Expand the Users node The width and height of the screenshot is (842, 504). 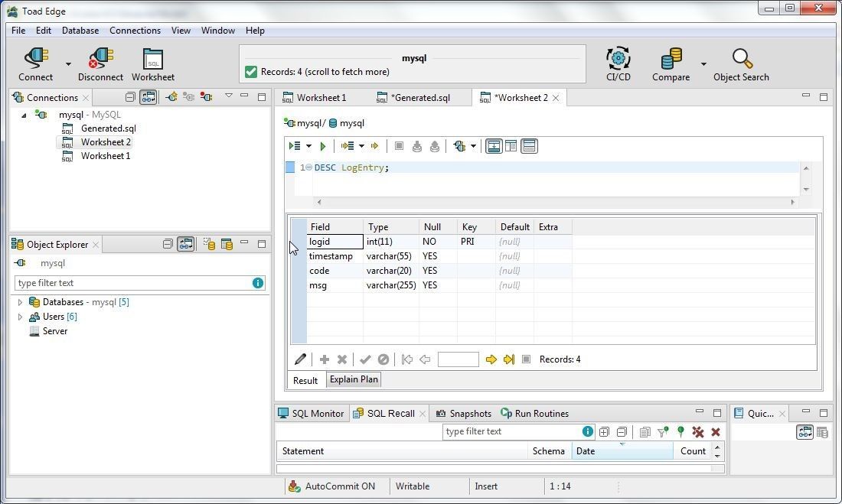21,317
